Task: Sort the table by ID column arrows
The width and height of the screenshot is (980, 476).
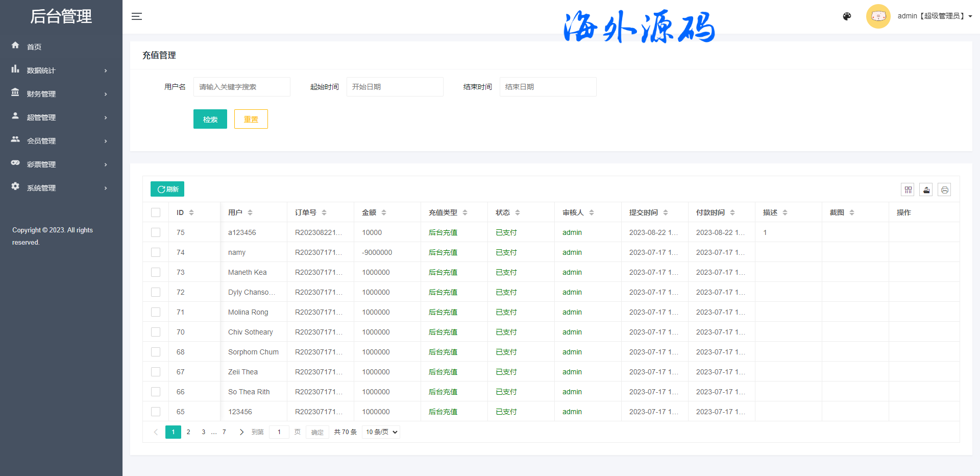Action: (x=191, y=212)
